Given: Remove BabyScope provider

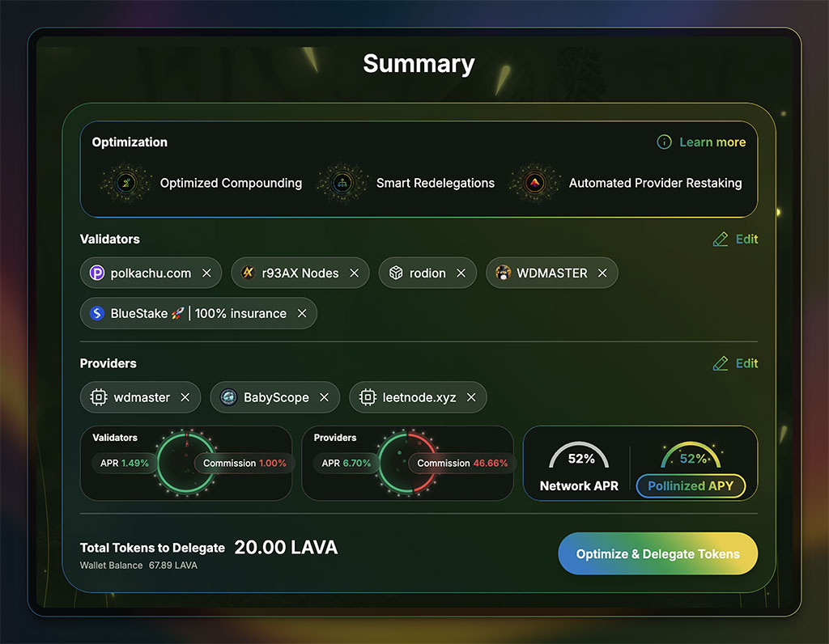Looking at the screenshot, I should tap(324, 397).
